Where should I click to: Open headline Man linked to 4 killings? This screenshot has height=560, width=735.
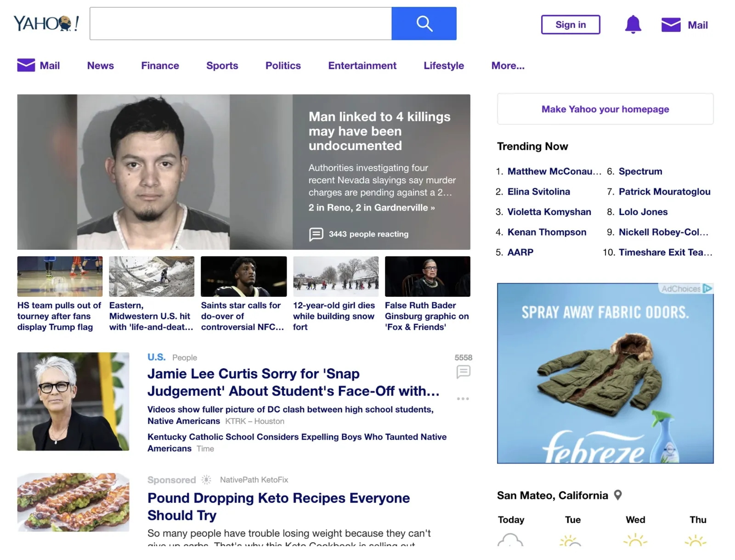[x=379, y=131]
